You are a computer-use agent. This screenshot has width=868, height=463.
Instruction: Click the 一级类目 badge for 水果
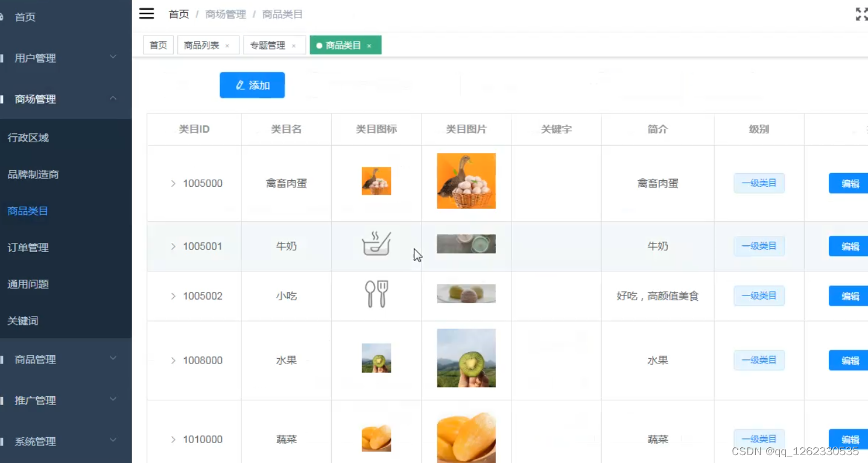point(758,360)
